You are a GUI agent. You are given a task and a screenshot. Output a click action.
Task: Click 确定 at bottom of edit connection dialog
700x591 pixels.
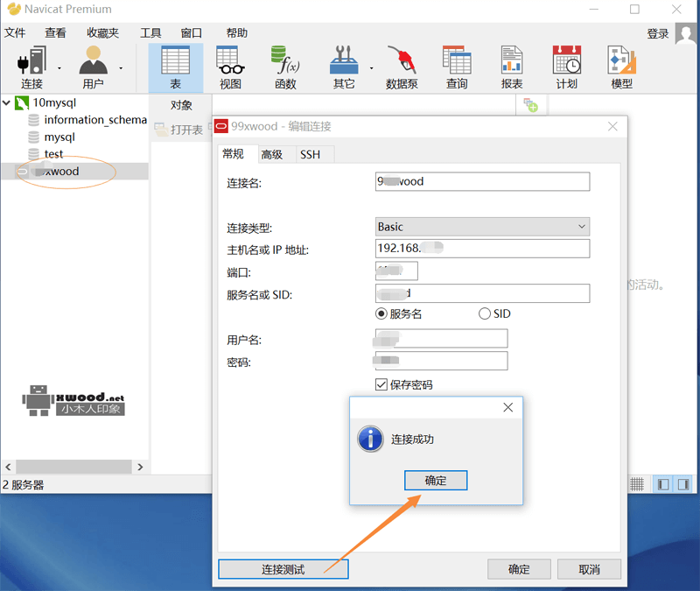[519, 569]
